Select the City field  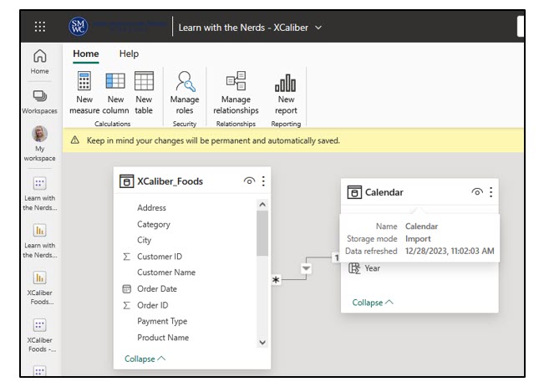[x=144, y=240]
